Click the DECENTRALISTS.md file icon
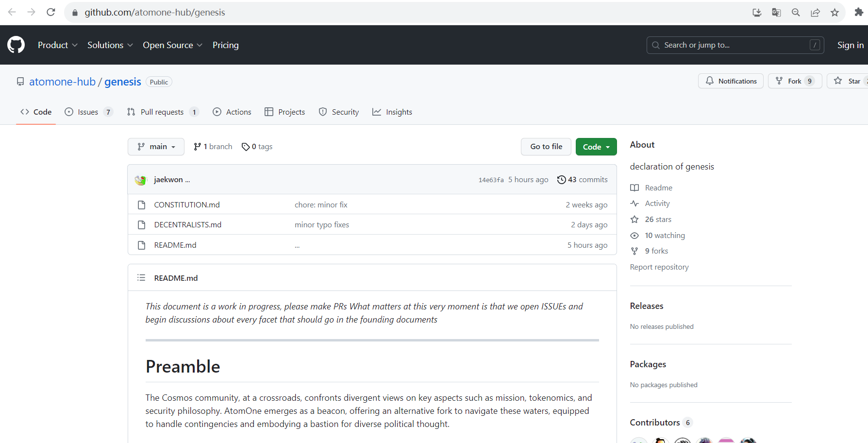The height and width of the screenshot is (443, 868). coord(142,225)
